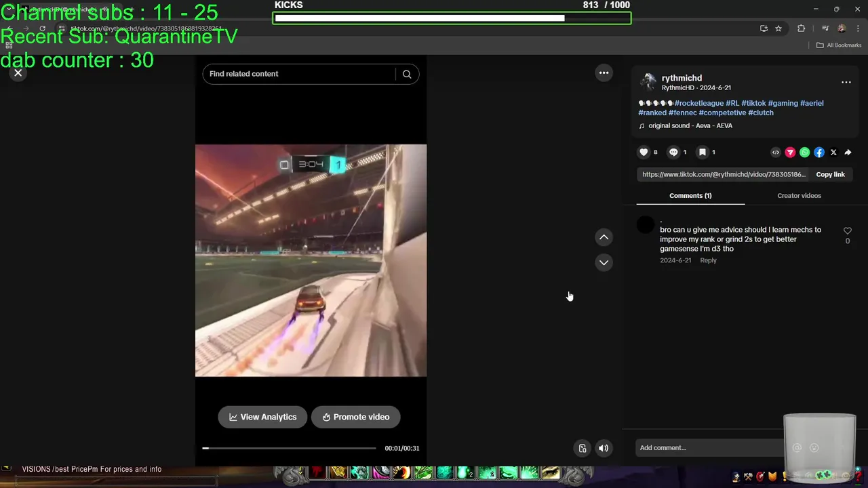Open Chrome profile avatar
The width and height of the screenshot is (868, 488).
pyautogui.click(x=842, y=28)
